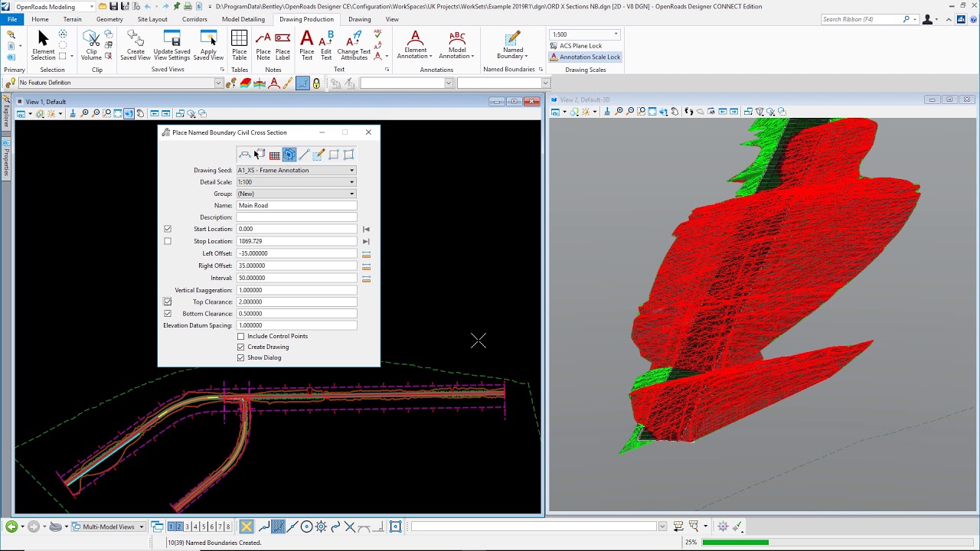980x551 pixels.
Task: Uncheck the Show Dialog checkbox
Action: coord(241,357)
